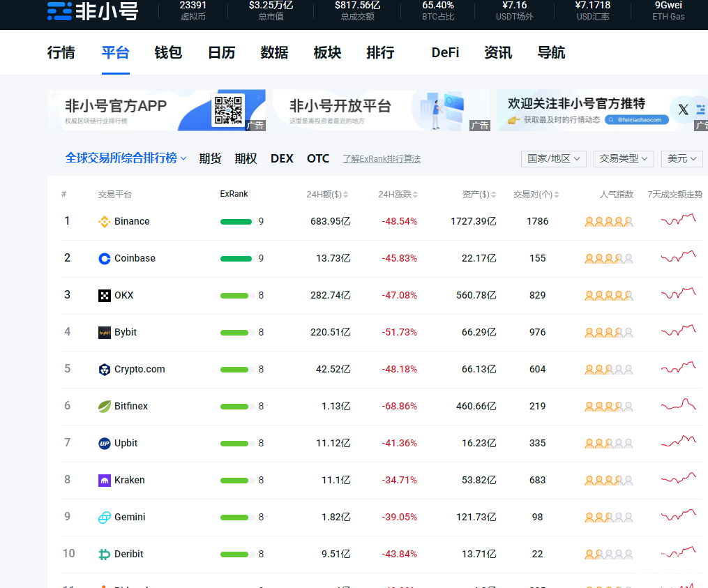Expand the 交易类型 dropdown
The image size is (708, 588).
[x=624, y=159]
